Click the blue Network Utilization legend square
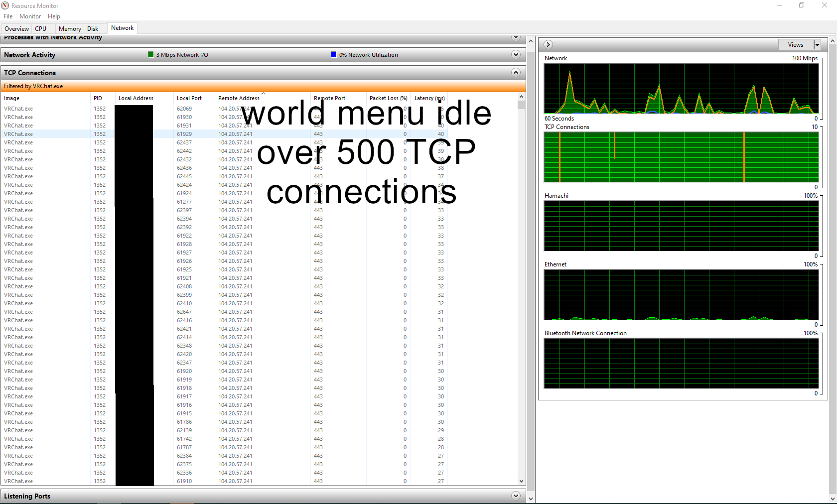Viewport: 837px width, 504px height. (334, 55)
